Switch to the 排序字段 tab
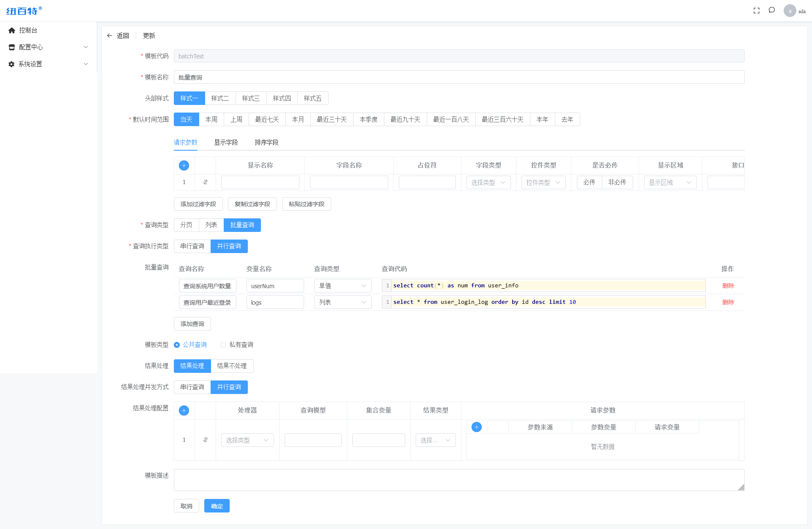812x529 pixels. (266, 143)
